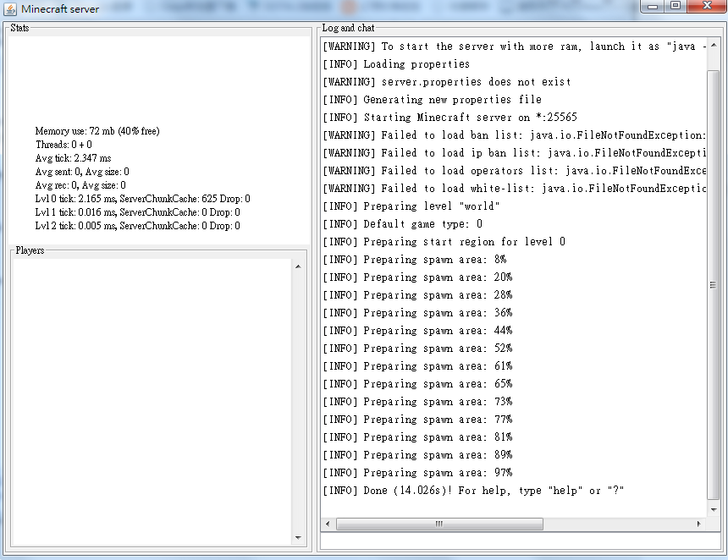Click the 'Preparing spawn area: 81%' line
This screenshot has height=560, width=728.
point(418,437)
